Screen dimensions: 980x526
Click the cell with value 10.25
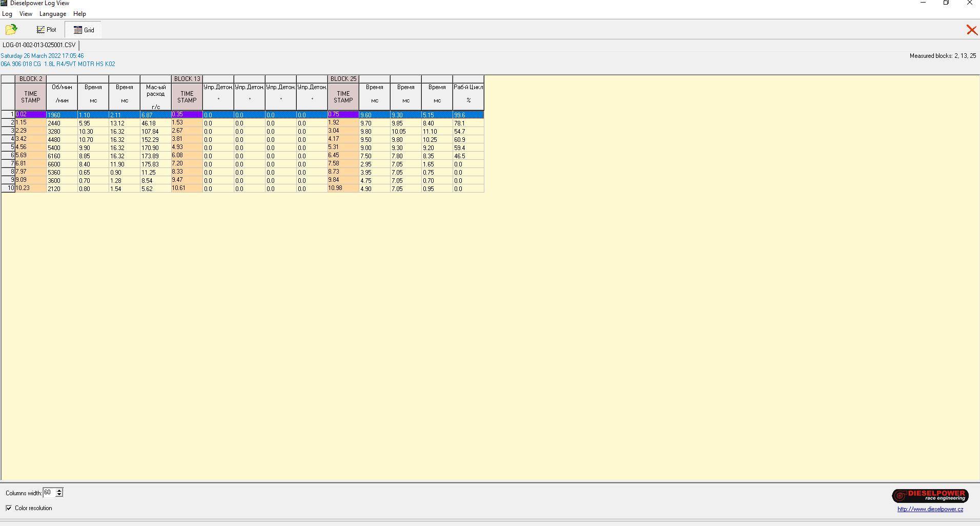pos(437,139)
